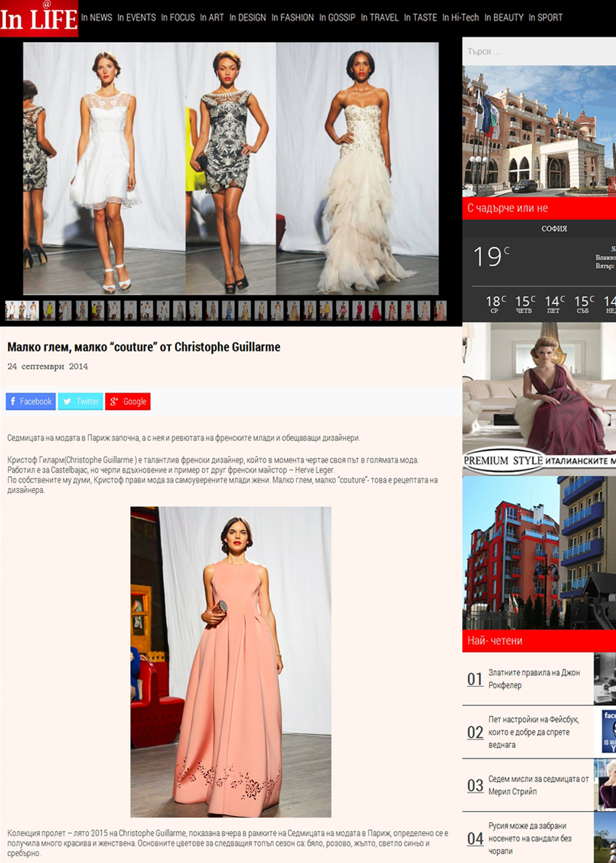Image resolution: width=616 pixels, height=863 pixels.
Task: Share article via Facebook button
Action: pyautogui.click(x=31, y=401)
